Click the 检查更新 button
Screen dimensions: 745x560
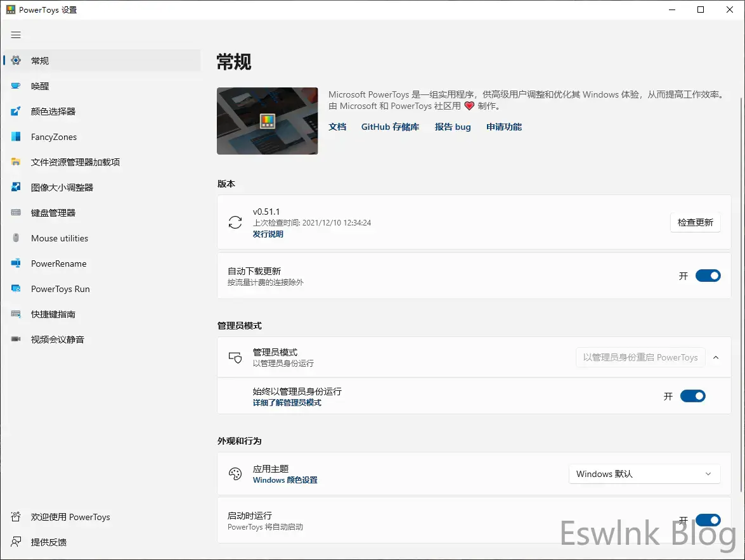695,222
